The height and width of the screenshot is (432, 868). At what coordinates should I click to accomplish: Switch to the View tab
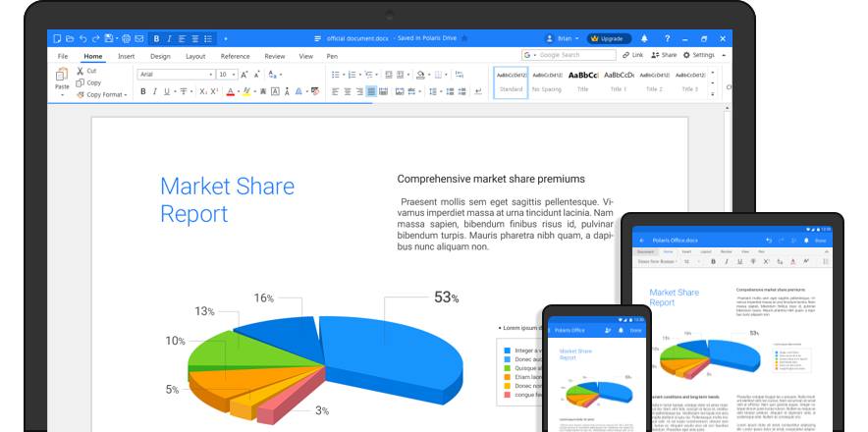pos(306,56)
